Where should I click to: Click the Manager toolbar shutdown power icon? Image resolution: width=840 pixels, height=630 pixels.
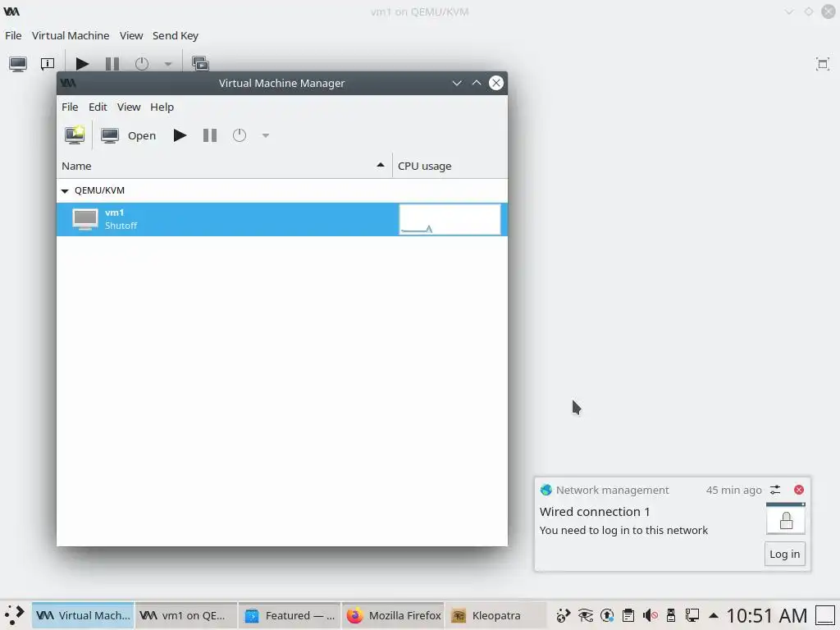pyautogui.click(x=240, y=135)
